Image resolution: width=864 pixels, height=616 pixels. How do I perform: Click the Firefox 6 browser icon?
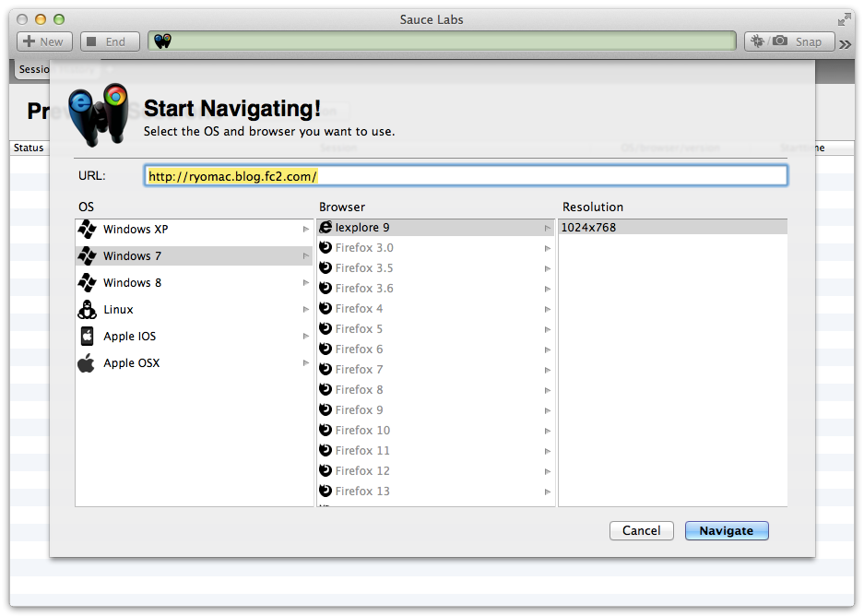[x=325, y=349]
